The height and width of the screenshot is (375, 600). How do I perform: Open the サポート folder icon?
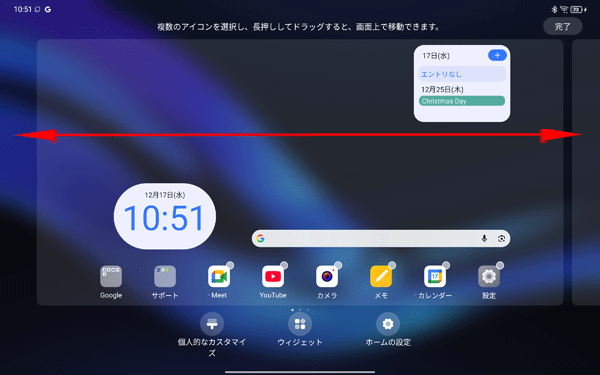[165, 276]
